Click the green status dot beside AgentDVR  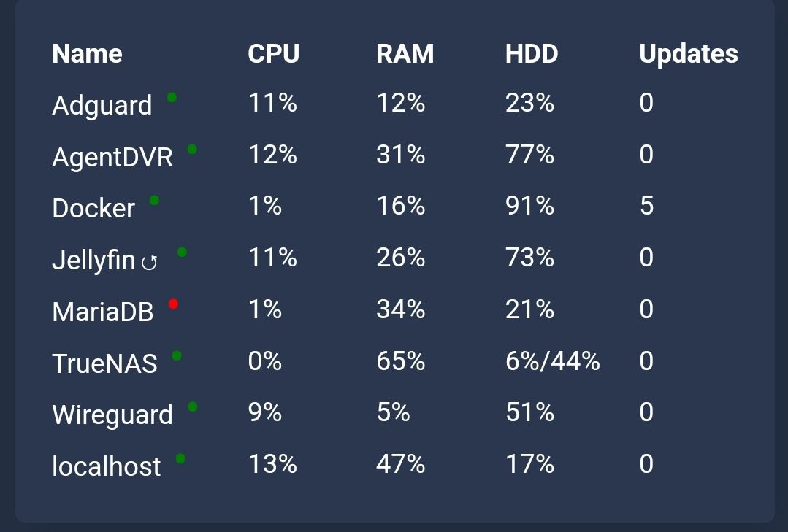tap(192, 149)
